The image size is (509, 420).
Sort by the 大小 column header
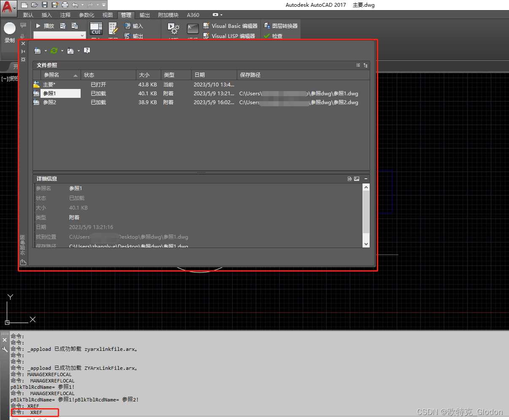[x=148, y=75]
